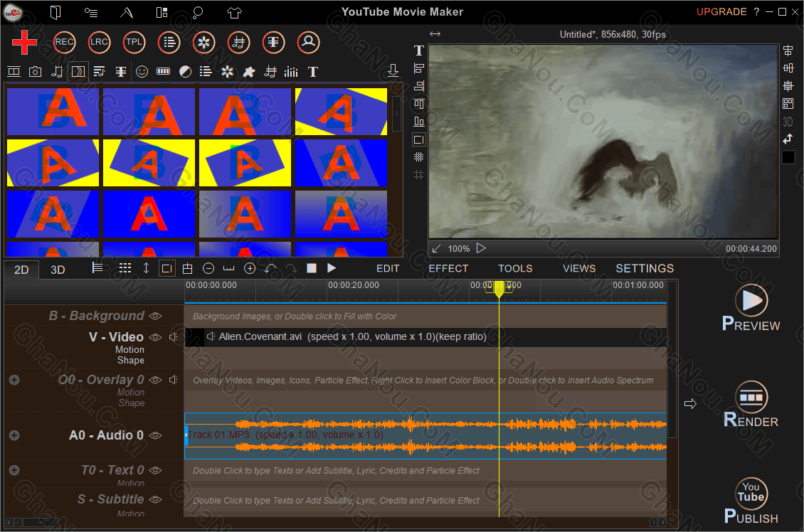The width and height of the screenshot is (804, 532).
Task: Click the zoom in plus timeline icon
Action: pyautogui.click(x=250, y=268)
